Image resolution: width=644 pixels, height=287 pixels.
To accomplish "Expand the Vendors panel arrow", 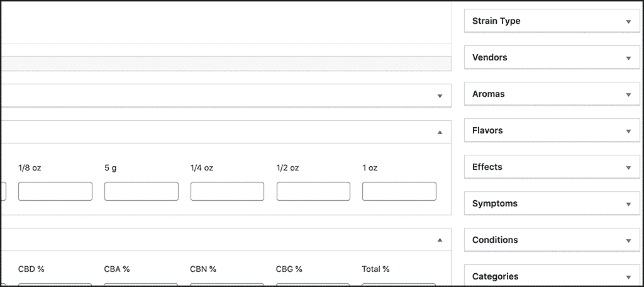I will point(628,59).
